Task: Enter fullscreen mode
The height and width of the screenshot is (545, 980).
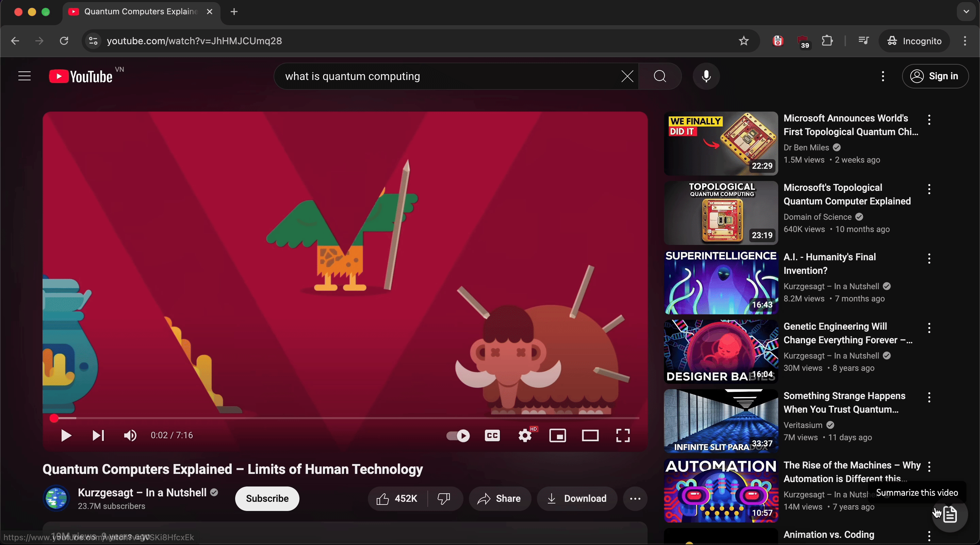Action: click(622, 436)
